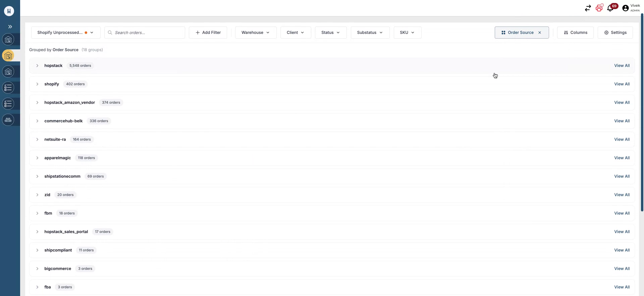Click View All for shopify orders
The height and width of the screenshot is (296, 644).
tap(622, 84)
